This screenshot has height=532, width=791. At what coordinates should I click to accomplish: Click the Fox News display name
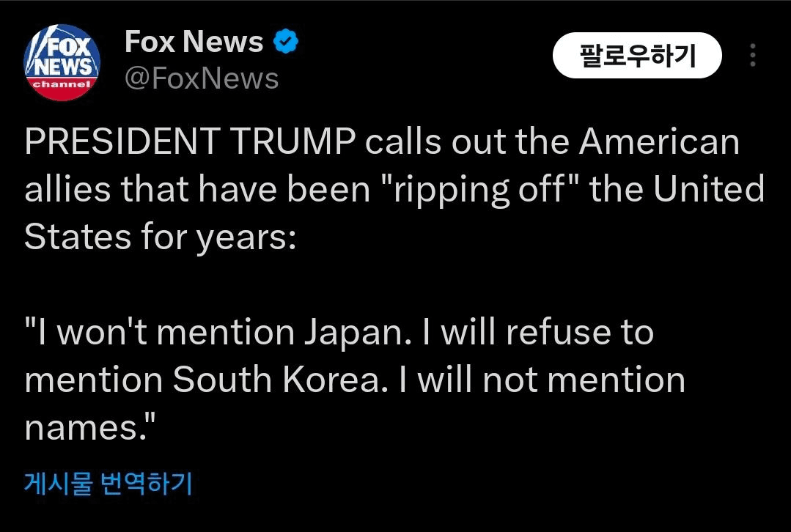[194, 42]
